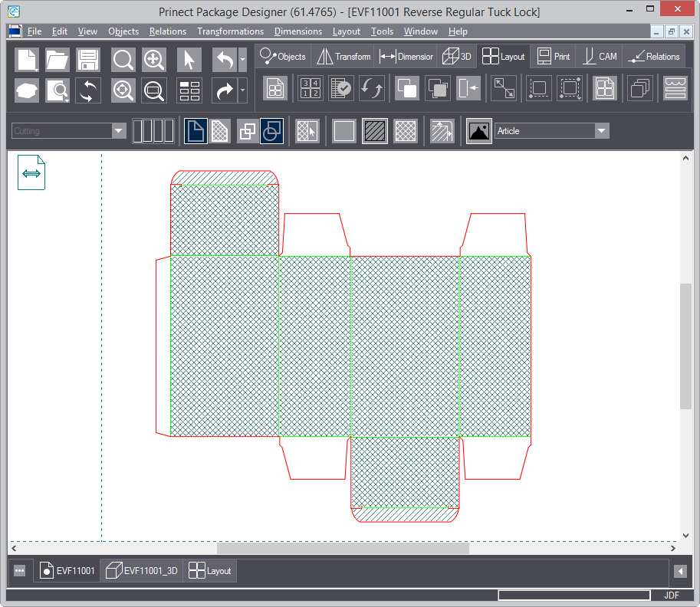Click the Save floppy disk icon

pos(88,60)
